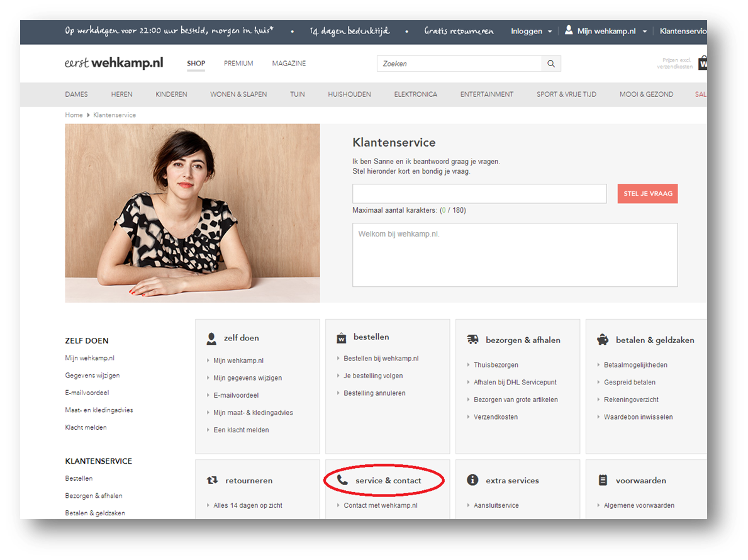Open Betaalmogelijkheden link
Screen dimensions: 748x560
[x=635, y=365]
